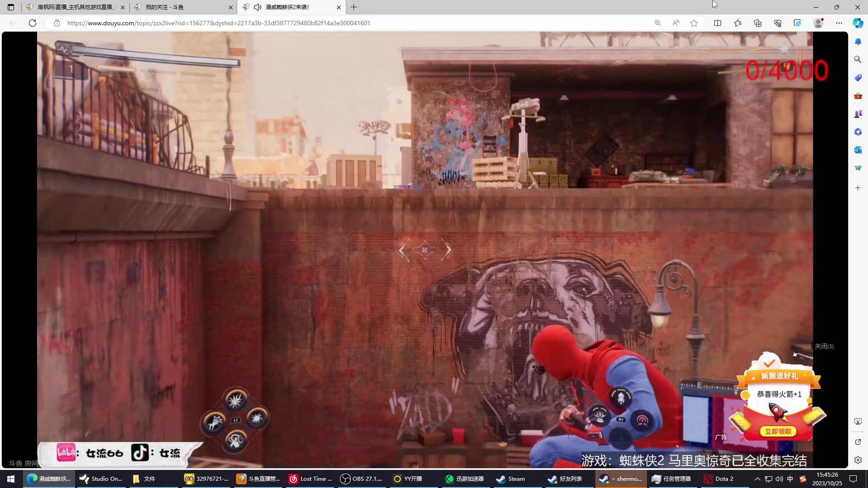Toggle the 中 input method indicator
This screenshot has height=488, width=868.
(790, 479)
